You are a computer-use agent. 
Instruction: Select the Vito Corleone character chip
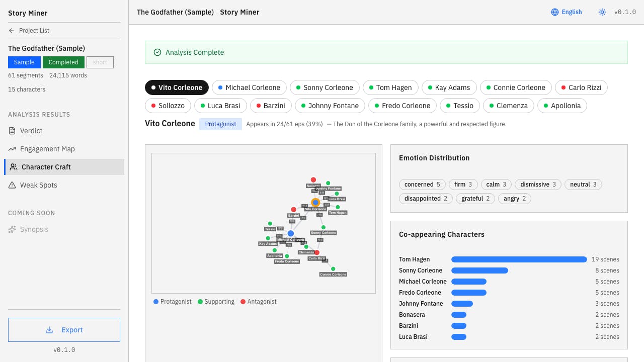(177, 87)
